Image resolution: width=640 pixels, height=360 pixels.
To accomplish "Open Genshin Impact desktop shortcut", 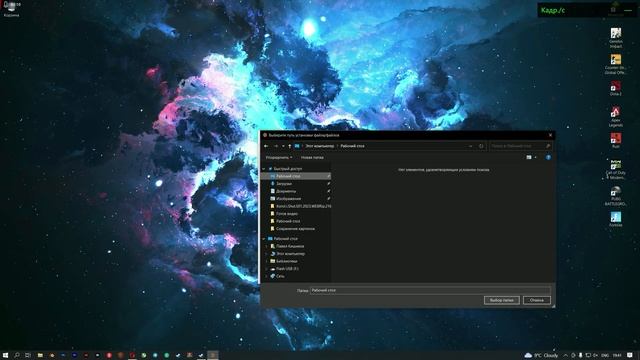I will point(616,38).
